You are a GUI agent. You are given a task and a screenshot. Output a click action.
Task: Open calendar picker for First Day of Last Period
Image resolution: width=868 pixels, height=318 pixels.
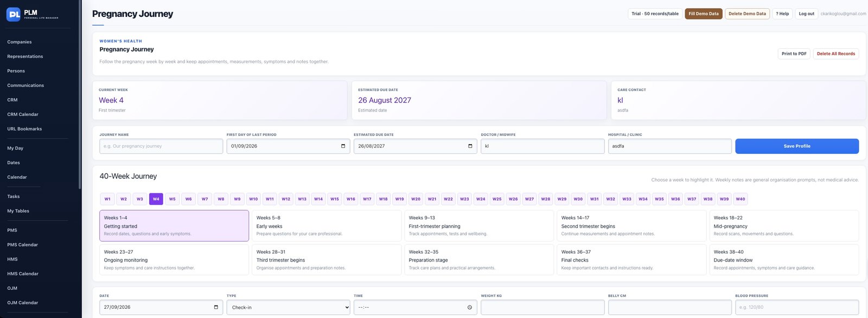click(x=343, y=146)
